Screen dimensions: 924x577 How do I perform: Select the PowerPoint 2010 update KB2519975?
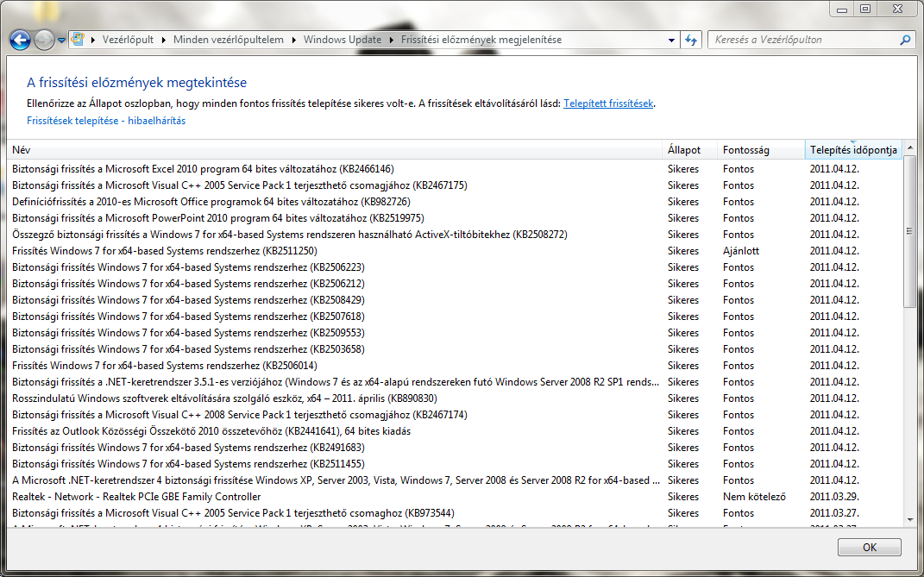(455, 219)
